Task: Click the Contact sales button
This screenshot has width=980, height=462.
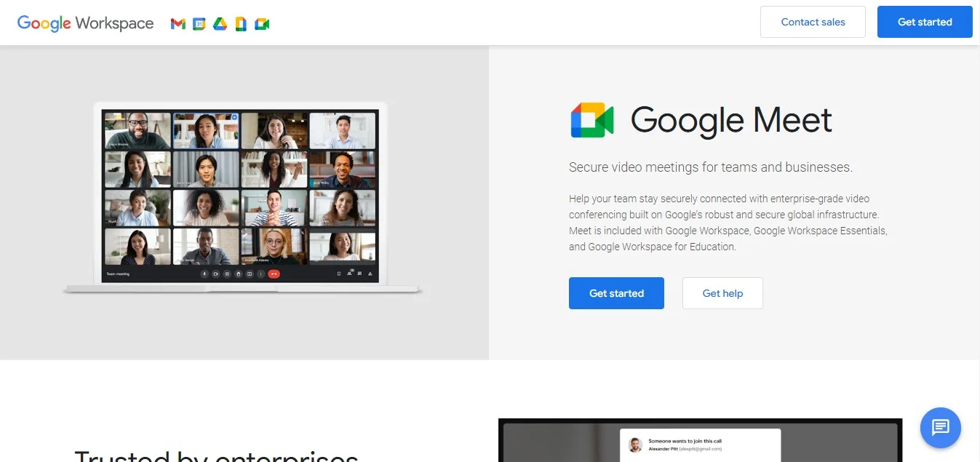Action: tap(813, 22)
